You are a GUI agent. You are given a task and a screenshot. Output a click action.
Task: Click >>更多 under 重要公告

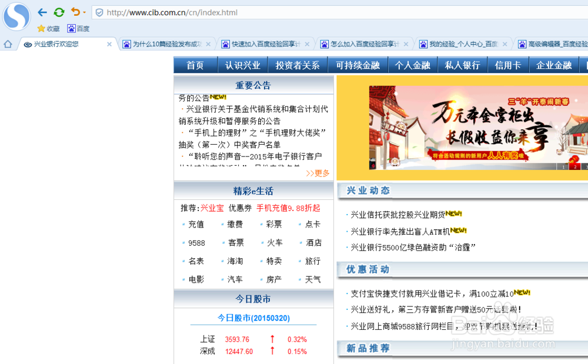coord(318,173)
